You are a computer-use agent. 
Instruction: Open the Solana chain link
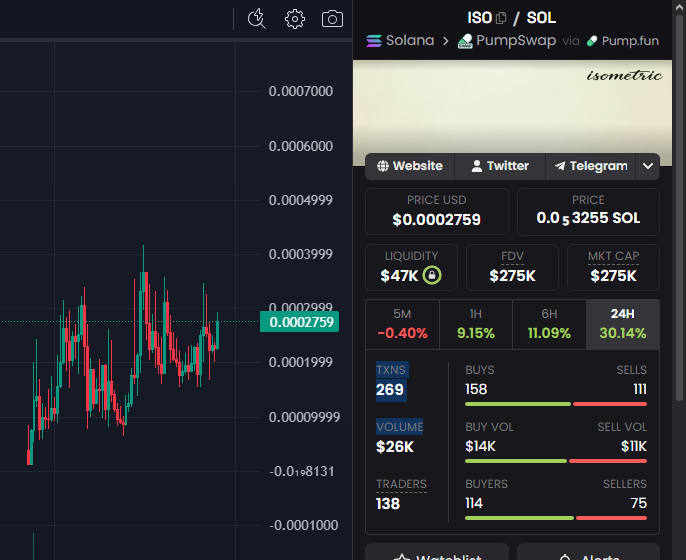(400, 41)
